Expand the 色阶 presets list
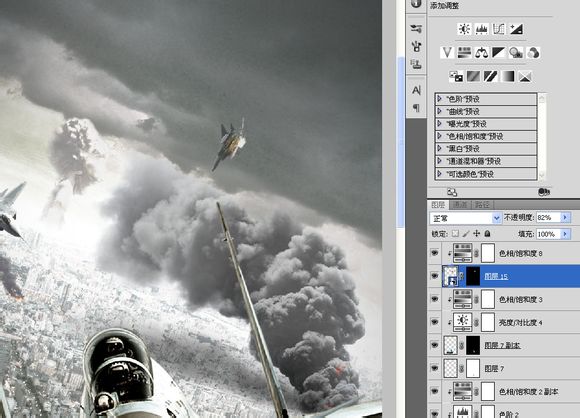 440,99
